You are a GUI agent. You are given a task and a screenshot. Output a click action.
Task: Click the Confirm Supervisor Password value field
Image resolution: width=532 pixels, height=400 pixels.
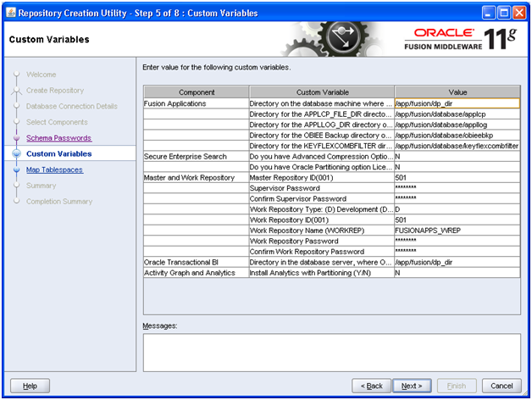click(457, 198)
